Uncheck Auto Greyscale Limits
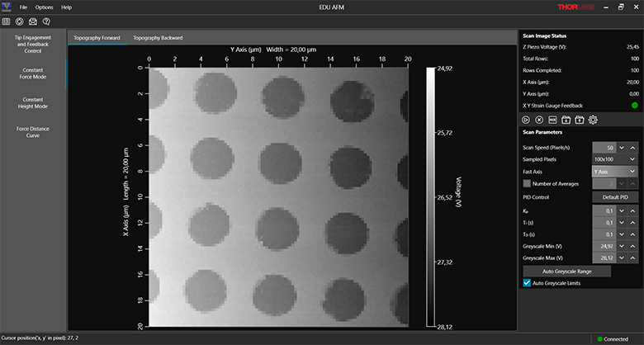 [x=527, y=282]
